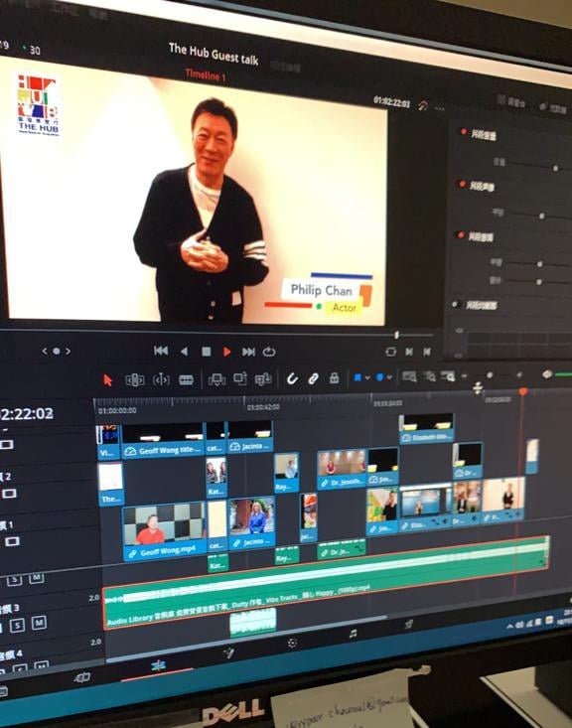Go to first frame in viewer transport
The width and height of the screenshot is (572, 728).
point(161,351)
